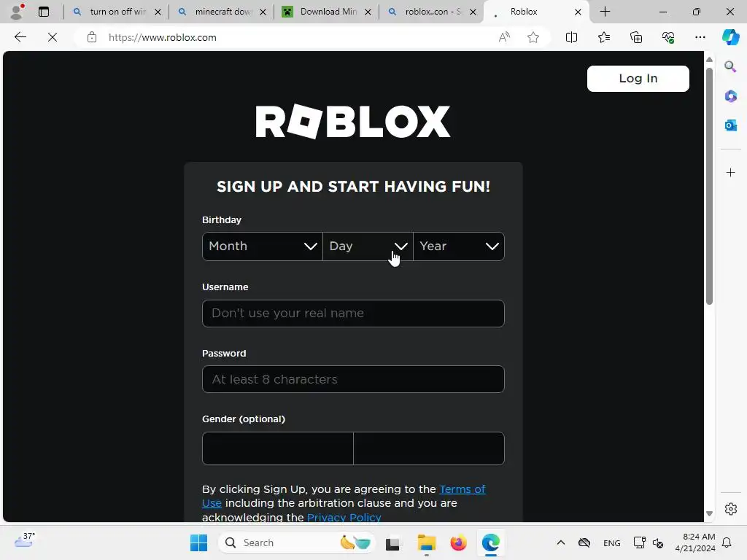The width and height of the screenshot is (747, 560).
Task: Open split screen view
Action: tap(571, 37)
